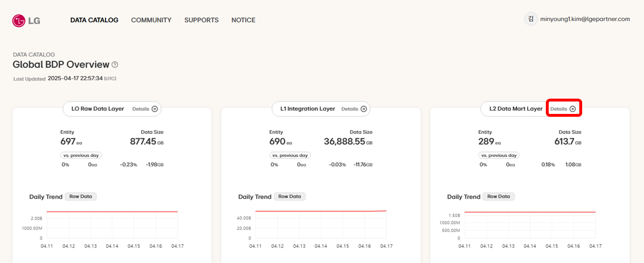Click the L2 Data Mart Layer arrow icon
This screenshot has width=644, height=263.
pos(573,109)
